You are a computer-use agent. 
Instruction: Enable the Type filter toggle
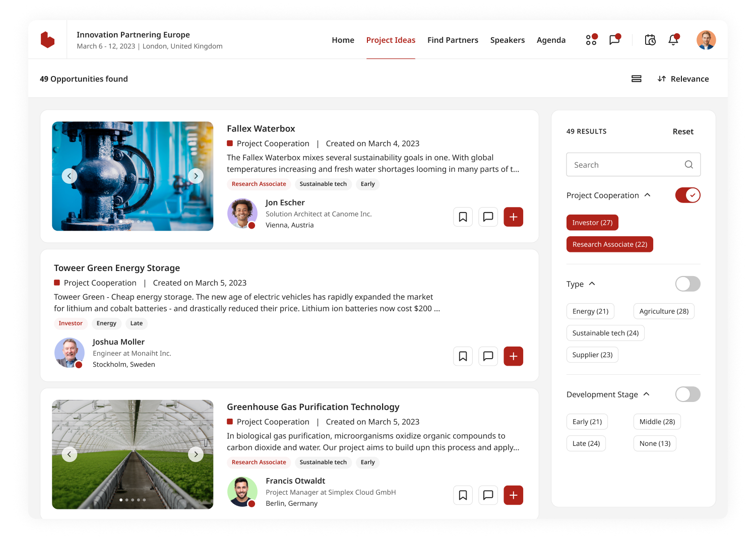click(x=688, y=284)
